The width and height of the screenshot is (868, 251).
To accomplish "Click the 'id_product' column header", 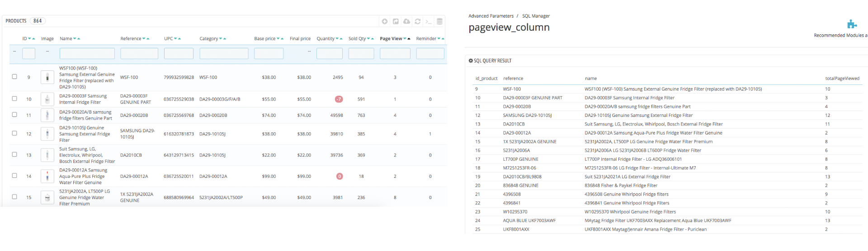I will coord(486,78).
